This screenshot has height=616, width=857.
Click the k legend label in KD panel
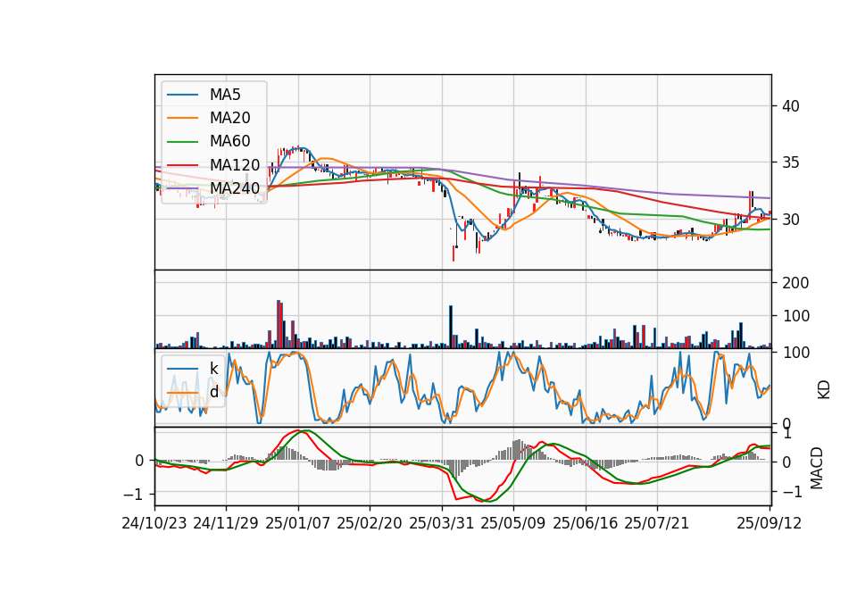tap(213, 369)
